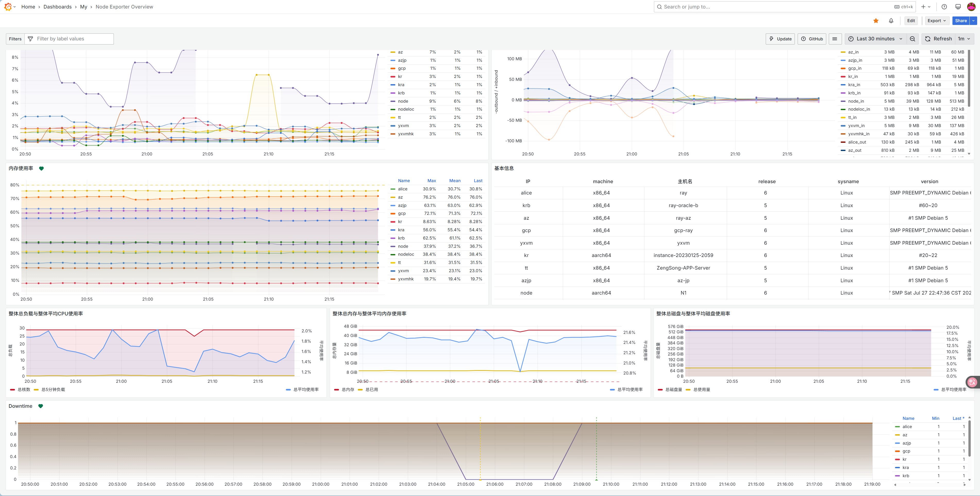Expand the Export dropdown

936,21
